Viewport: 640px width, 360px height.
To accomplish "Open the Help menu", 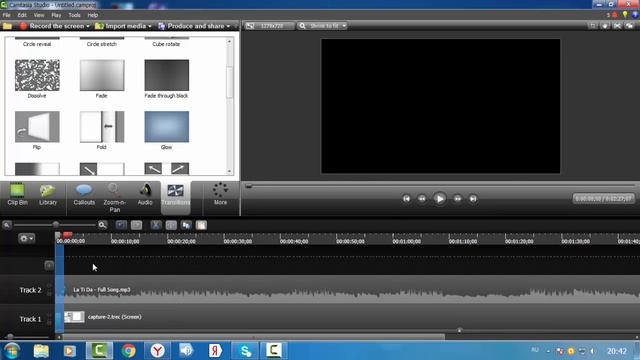I will point(93,15).
